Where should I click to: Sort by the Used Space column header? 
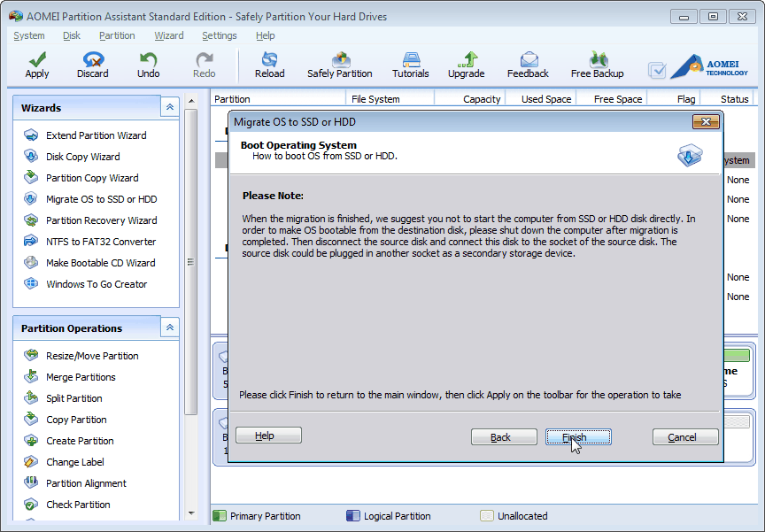tap(541, 99)
